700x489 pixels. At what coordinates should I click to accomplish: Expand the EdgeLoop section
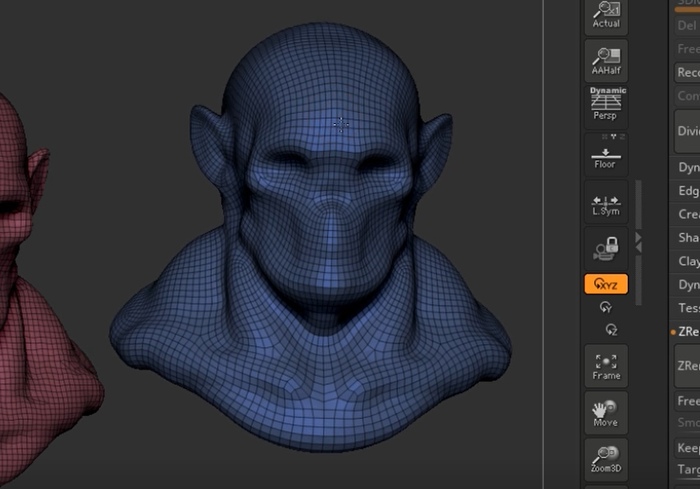(688, 191)
